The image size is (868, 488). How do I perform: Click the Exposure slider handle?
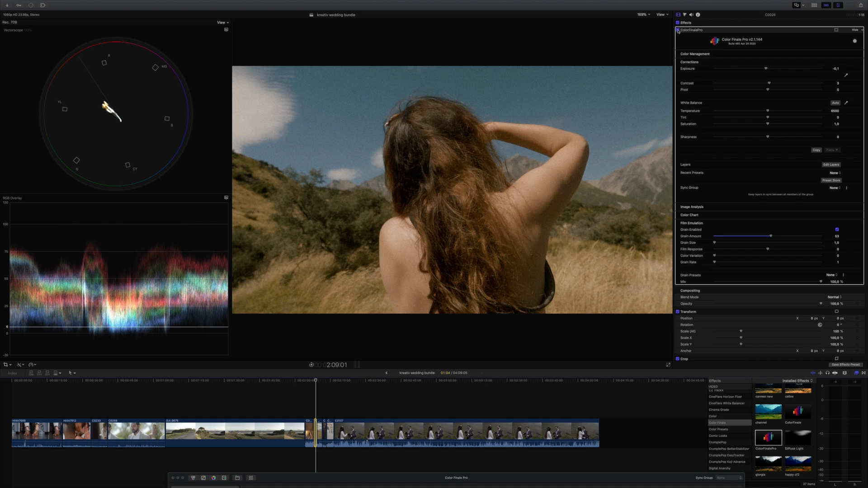click(x=766, y=68)
